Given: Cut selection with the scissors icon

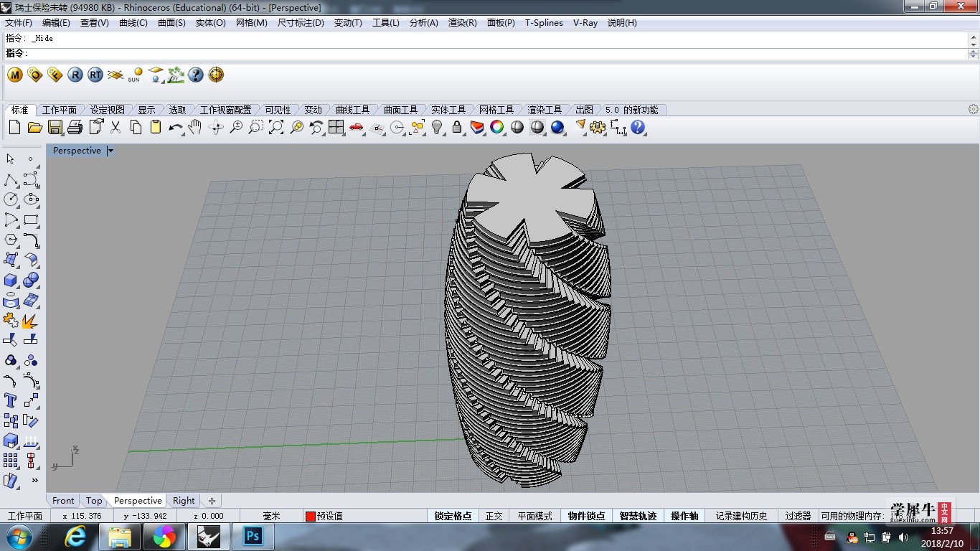Looking at the screenshot, I should [x=116, y=128].
